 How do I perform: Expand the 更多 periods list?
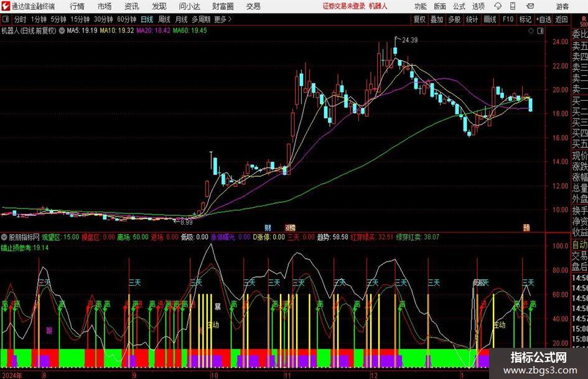coord(223,19)
